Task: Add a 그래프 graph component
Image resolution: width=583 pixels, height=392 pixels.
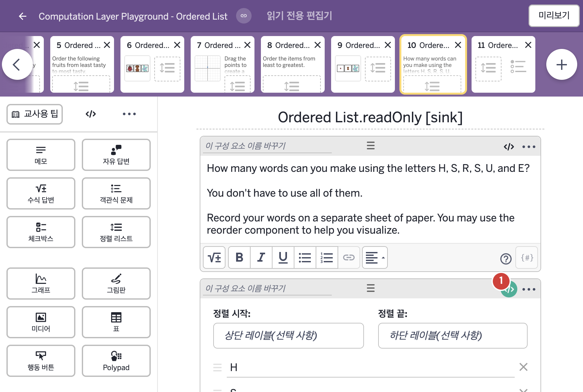Action: [x=41, y=284]
